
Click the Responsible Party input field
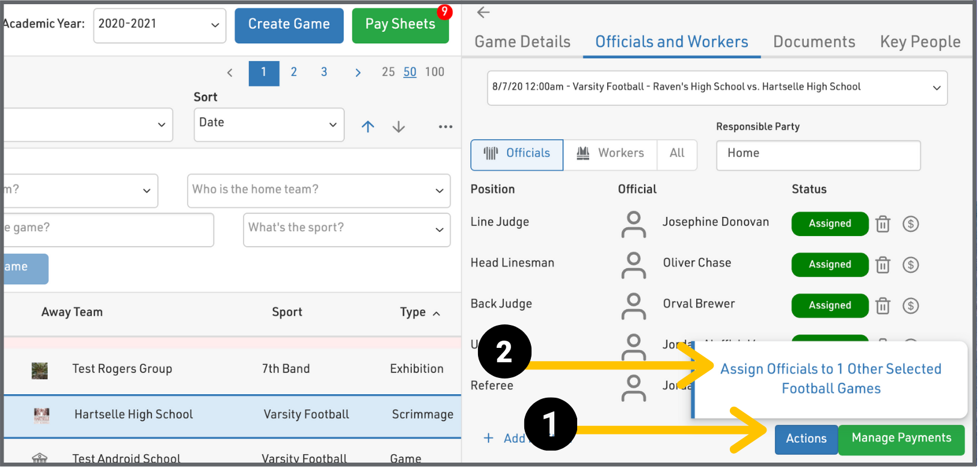click(x=818, y=155)
